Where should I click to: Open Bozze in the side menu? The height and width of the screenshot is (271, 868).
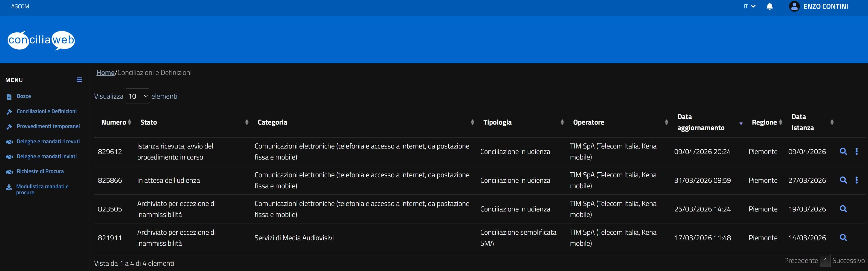pyautogui.click(x=23, y=96)
